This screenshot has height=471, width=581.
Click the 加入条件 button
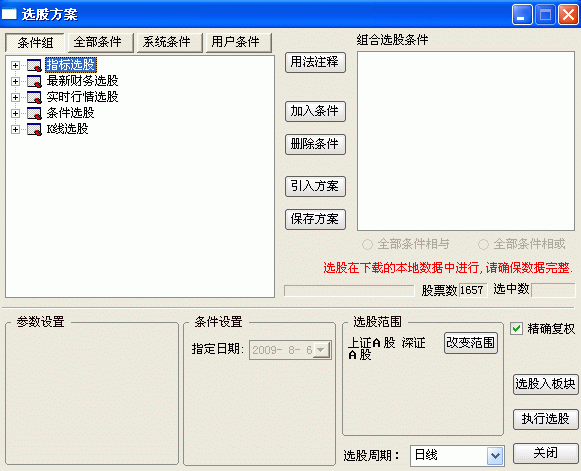point(315,111)
